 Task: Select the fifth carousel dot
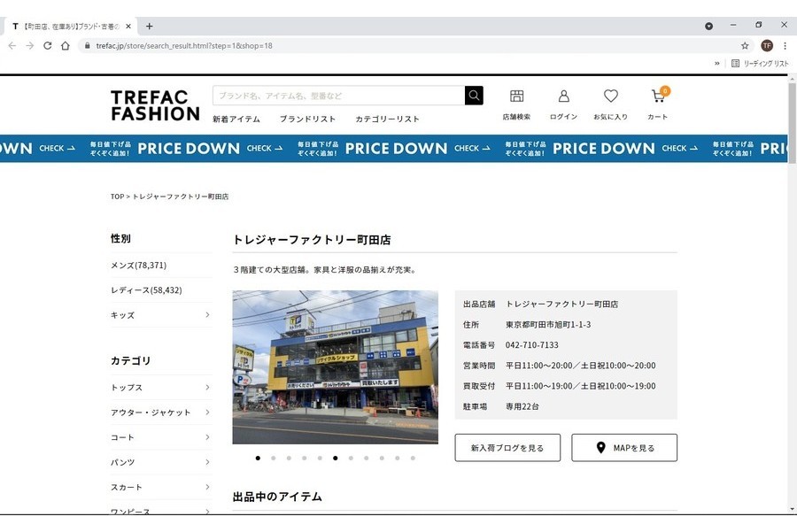320,458
